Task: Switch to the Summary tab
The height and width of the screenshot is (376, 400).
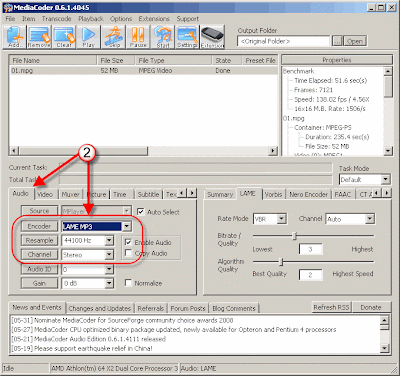Action: [x=220, y=194]
